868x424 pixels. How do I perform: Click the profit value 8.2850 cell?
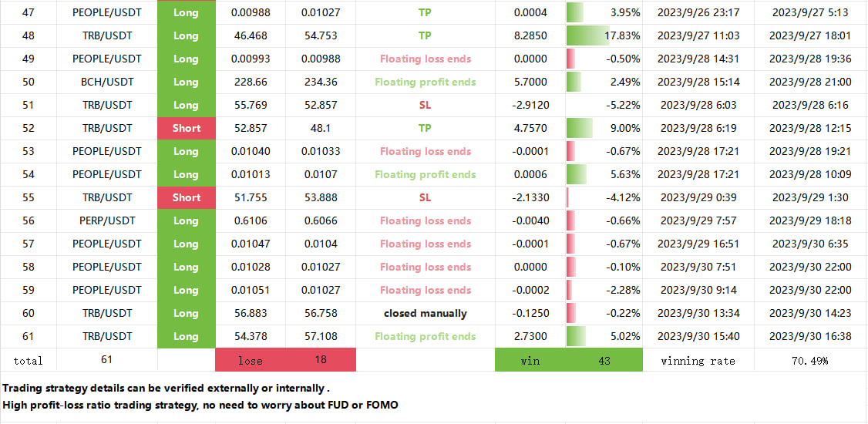coord(530,35)
